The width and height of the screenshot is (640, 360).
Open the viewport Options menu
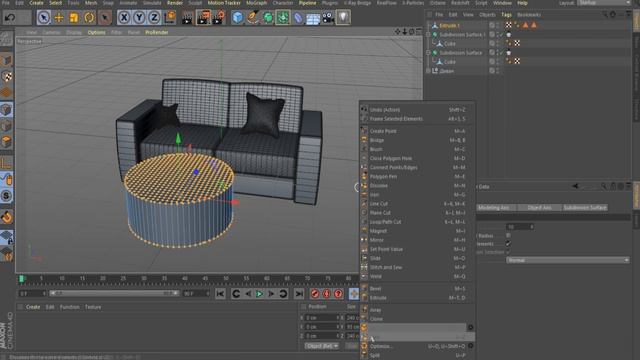click(x=97, y=32)
